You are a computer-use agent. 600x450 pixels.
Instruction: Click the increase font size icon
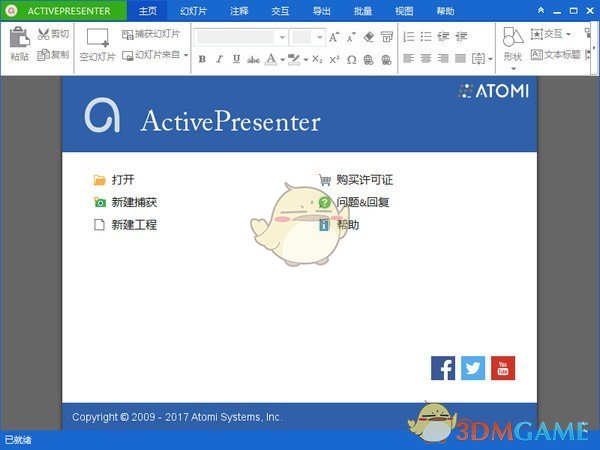(x=334, y=37)
